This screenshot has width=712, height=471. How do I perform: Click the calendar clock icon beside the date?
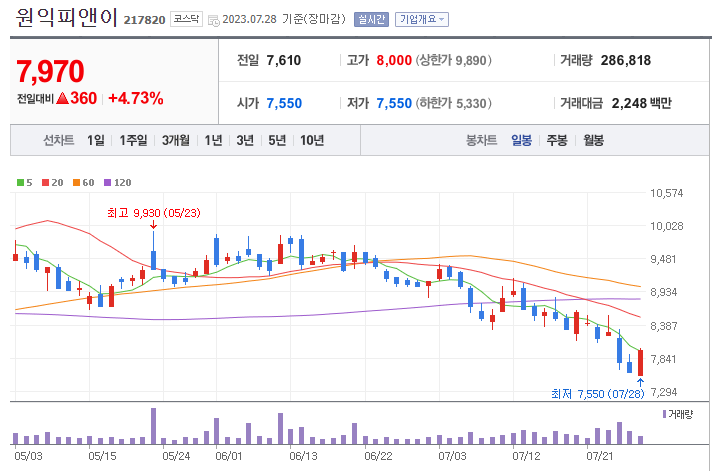(213, 20)
